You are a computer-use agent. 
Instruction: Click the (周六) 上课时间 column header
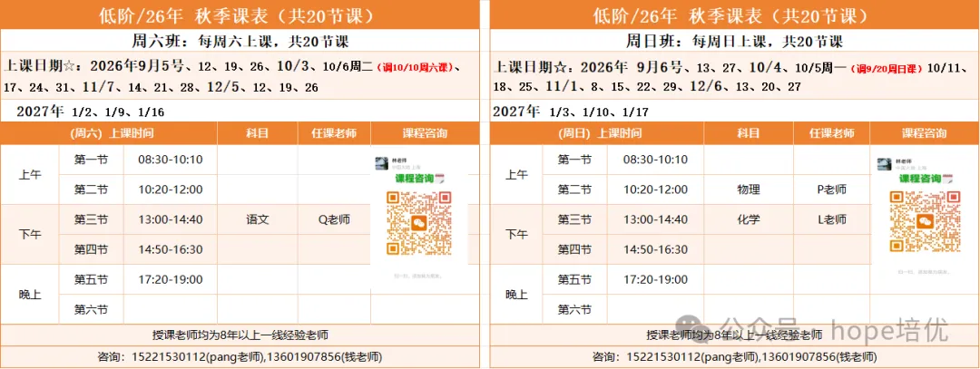pyautogui.click(x=112, y=133)
